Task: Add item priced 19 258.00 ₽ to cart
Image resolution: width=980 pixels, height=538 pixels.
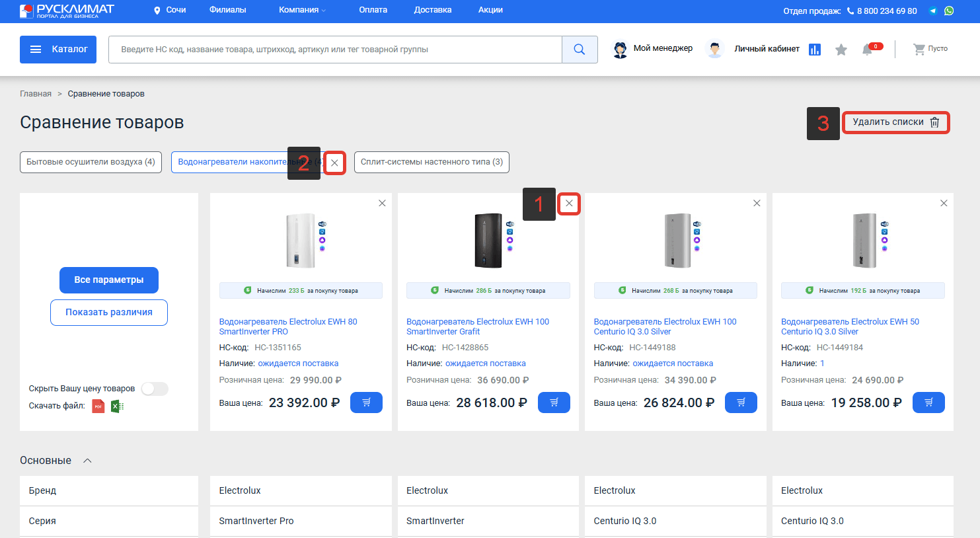Action: tap(928, 403)
